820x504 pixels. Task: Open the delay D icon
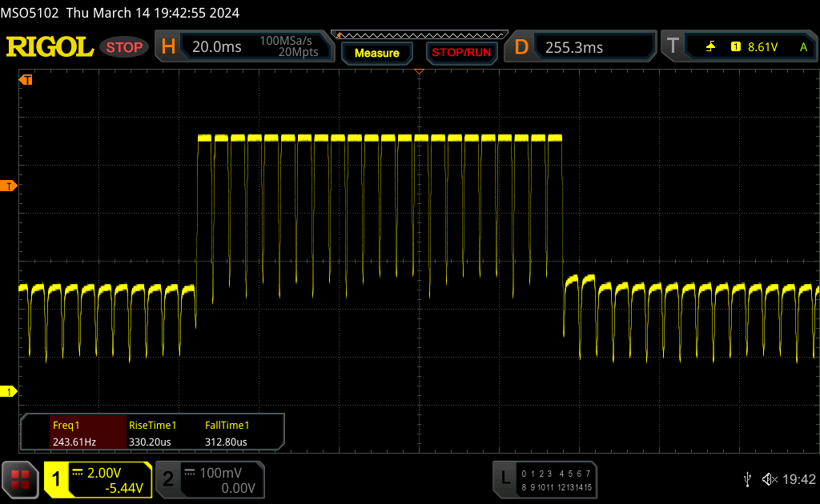(x=521, y=47)
